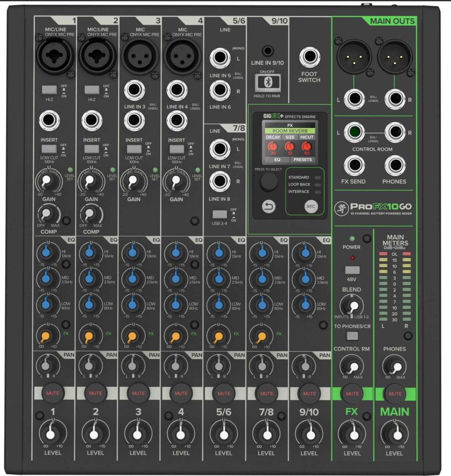Select the PRESETS tab on FX display

[x=303, y=160]
